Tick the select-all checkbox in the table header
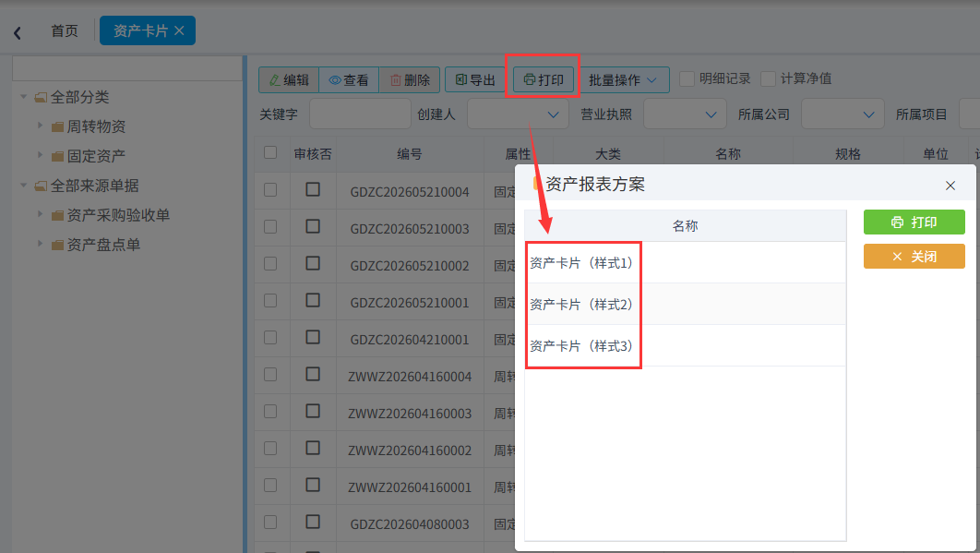 [x=270, y=152]
